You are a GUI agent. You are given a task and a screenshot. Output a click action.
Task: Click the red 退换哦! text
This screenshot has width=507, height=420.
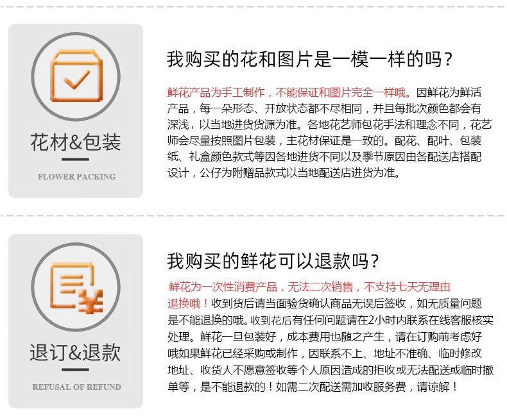click(x=188, y=303)
